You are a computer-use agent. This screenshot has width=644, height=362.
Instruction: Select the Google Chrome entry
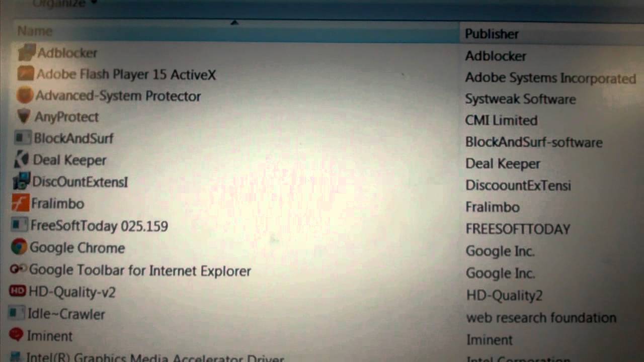coord(77,248)
